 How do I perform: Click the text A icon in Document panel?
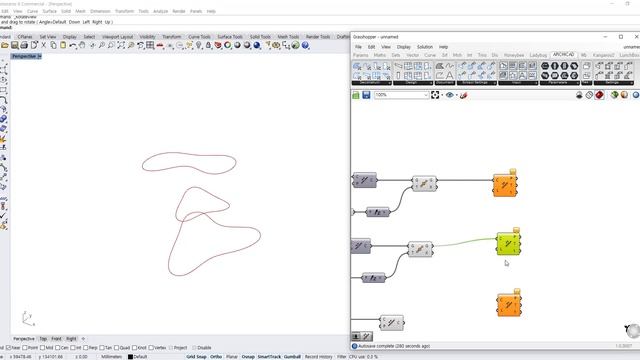[x=449, y=76]
